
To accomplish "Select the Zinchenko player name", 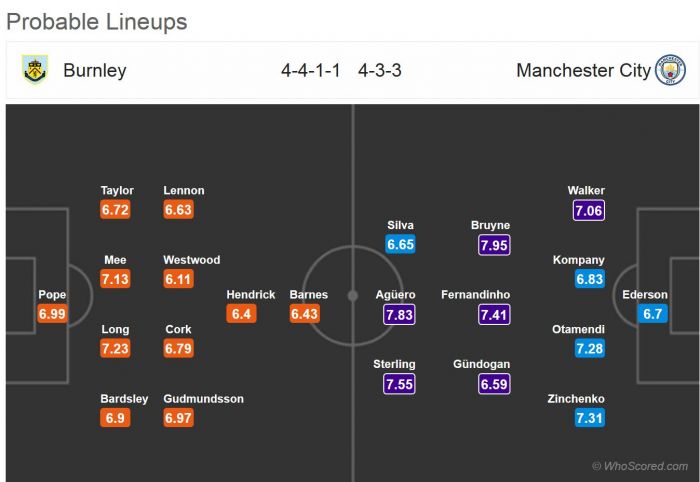I will (579, 399).
